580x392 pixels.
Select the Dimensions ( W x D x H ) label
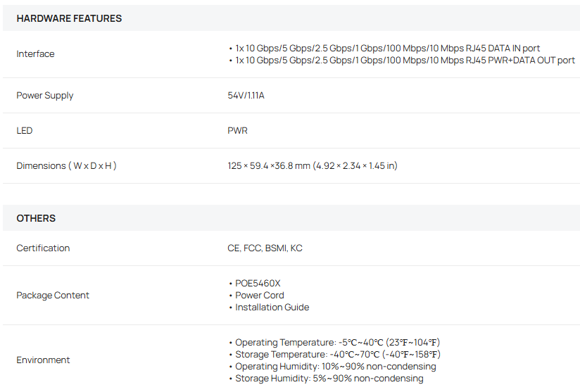tap(67, 165)
